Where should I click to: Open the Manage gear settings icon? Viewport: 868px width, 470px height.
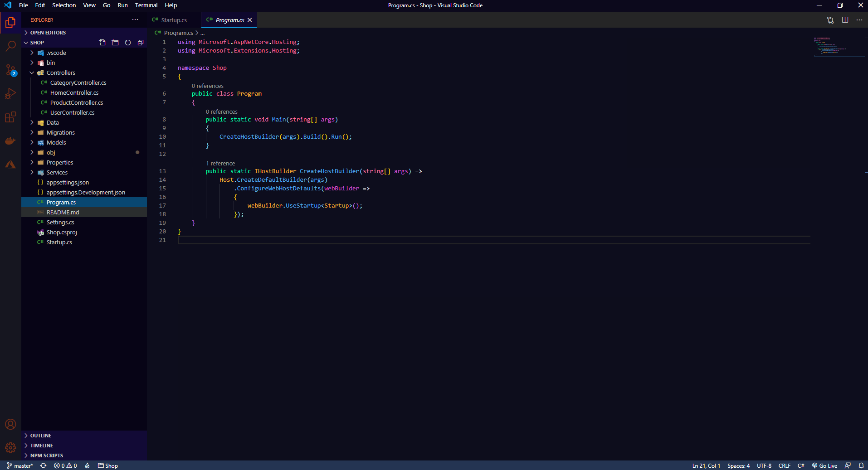click(10, 448)
